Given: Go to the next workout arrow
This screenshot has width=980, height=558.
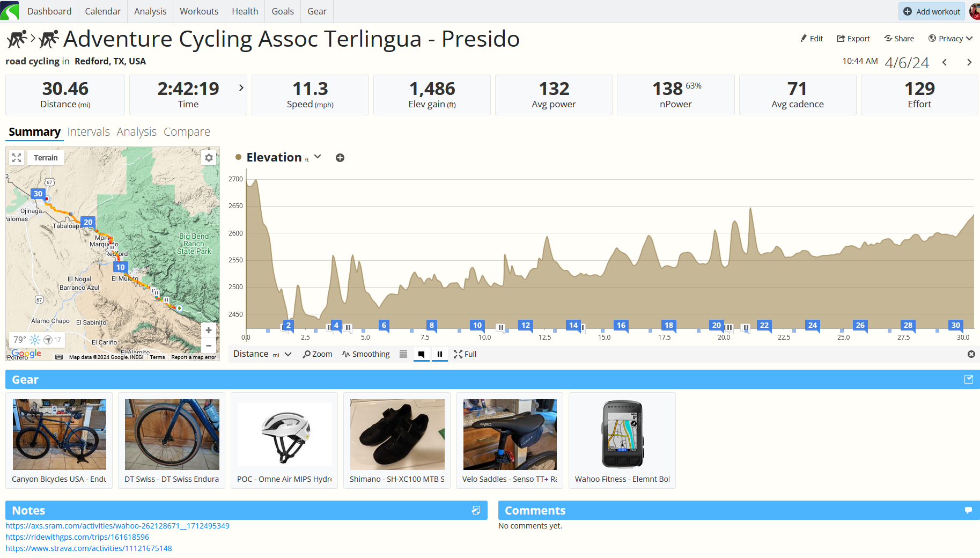Looking at the screenshot, I should tap(969, 62).
